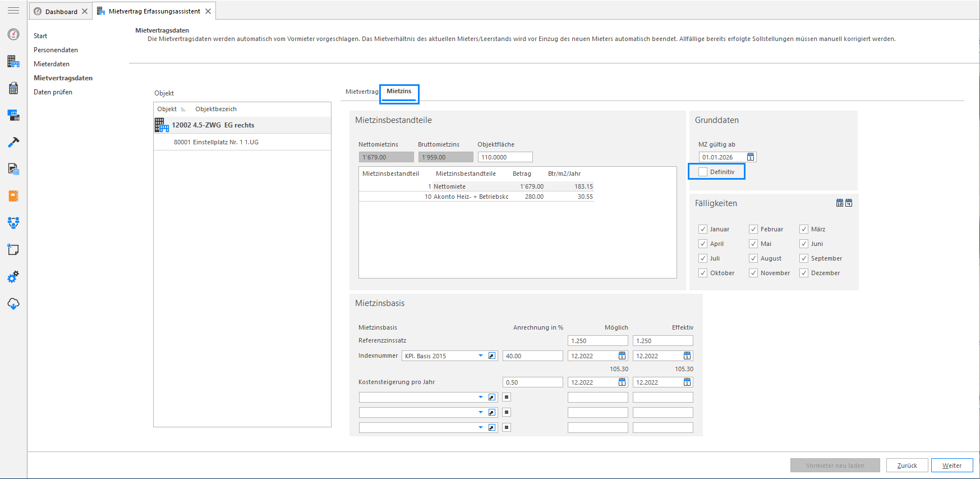Click the 4-month calendar icon in Fälligkeiten
This screenshot has width=980, height=479.
coord(849,203)
